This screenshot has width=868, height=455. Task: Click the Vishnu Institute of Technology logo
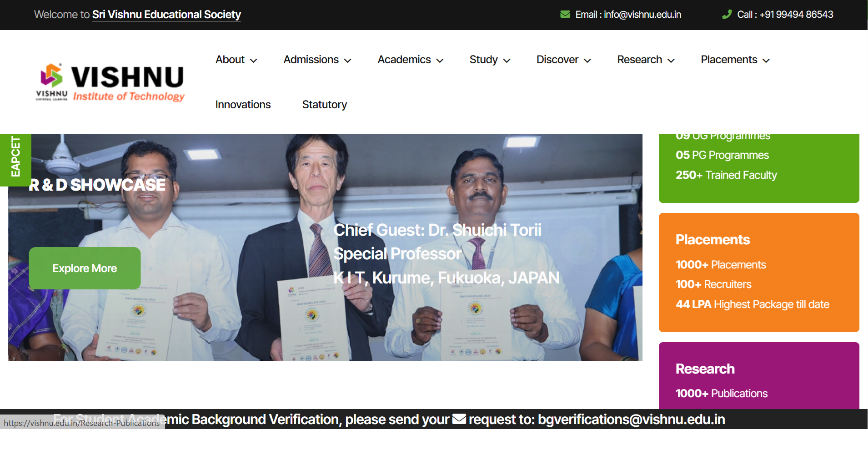pyautogui.click(x=110, y=82)
